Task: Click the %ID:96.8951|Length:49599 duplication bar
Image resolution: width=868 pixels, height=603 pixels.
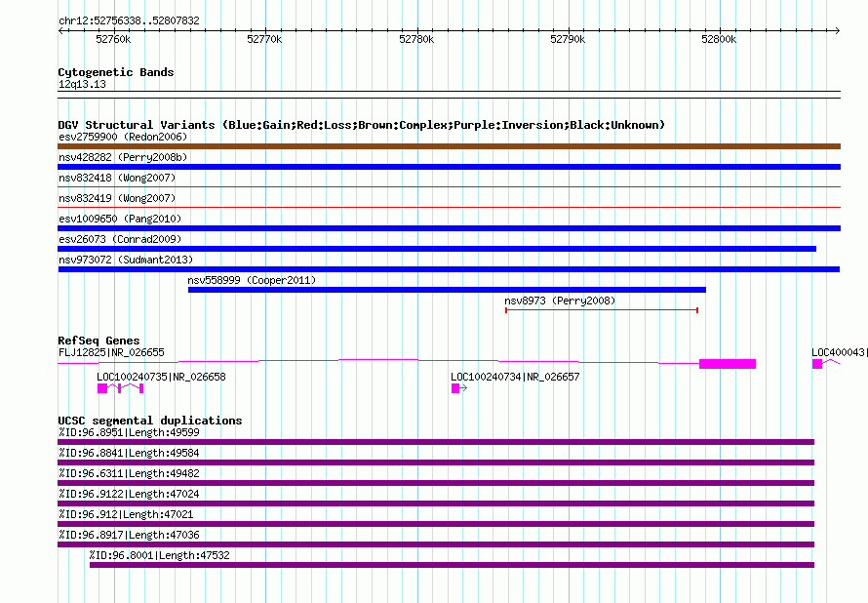Action: (x=436, y=442)
